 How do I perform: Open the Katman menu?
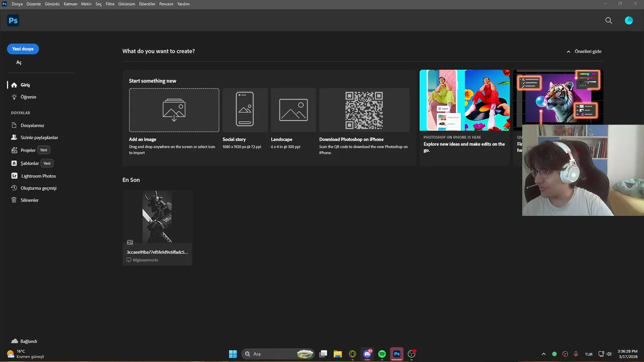pyautogui.click(x=70, y=4)
